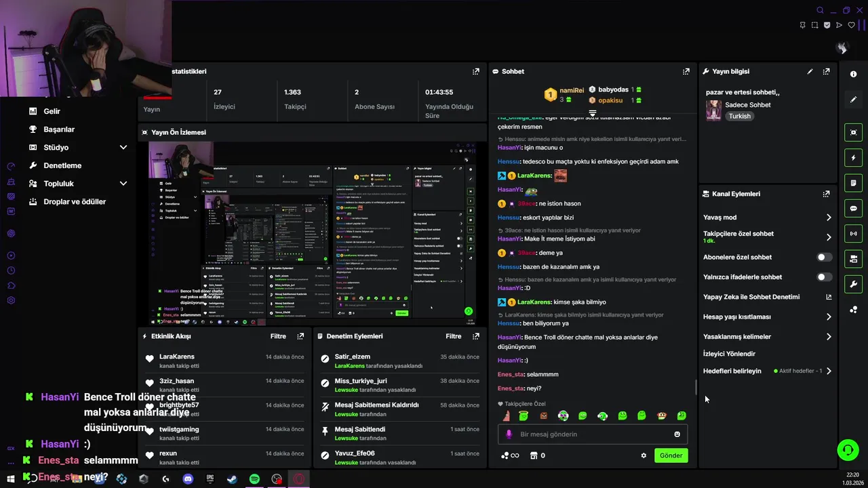
Task: Click the Sadece Sohbet category cover image
Action: 713,110
